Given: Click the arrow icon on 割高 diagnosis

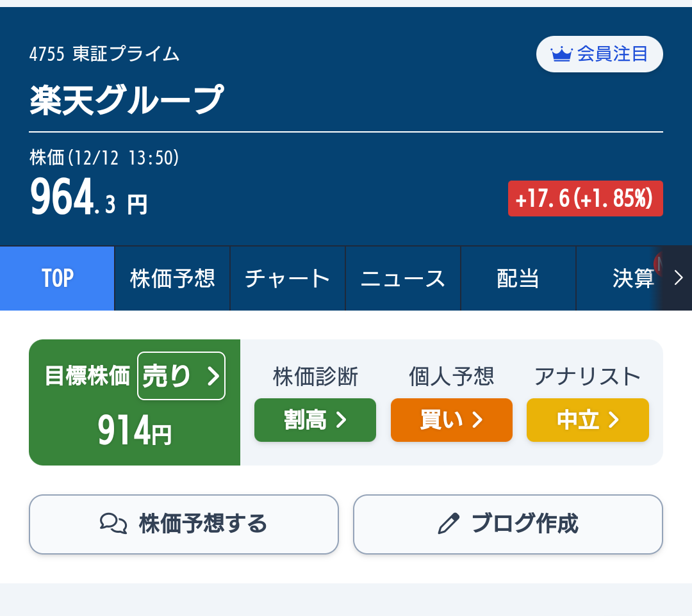Looking at the screenshot, I should [342, 420].
